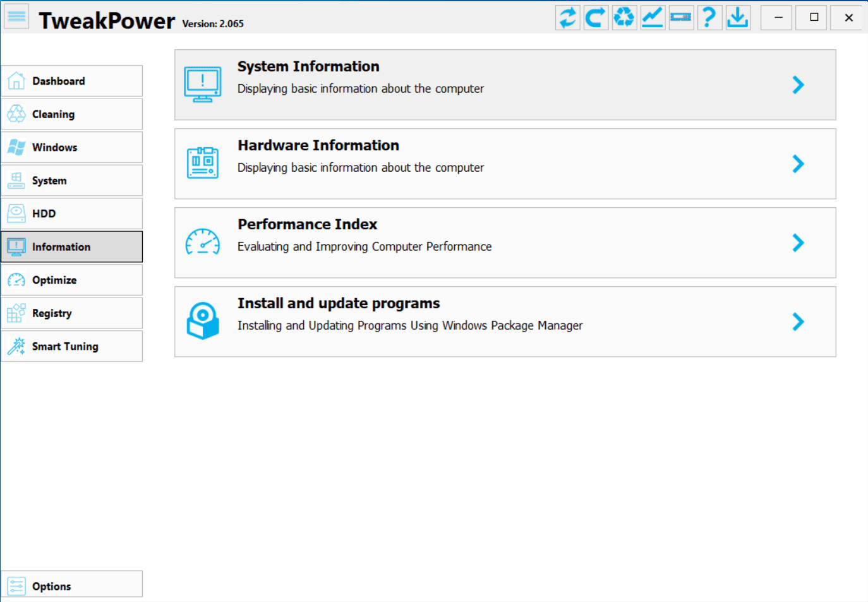Select the Information sidebar item
This screenshot has width=868, height=602.
pos(72,247)
